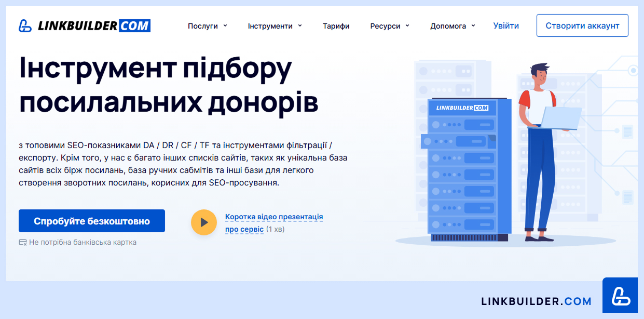Image resolution: width=644 pixels, height=319 pixels.
Task: Expand the Інструменти dropdown arrow
Action: tap(300, 25)
